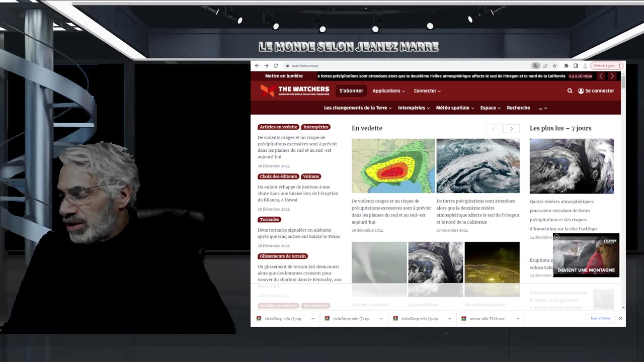Open the HelixSleep Info (2).zip download
Image resolution: width=644 pixels, height=362 pixels.
[x=351, y=319]
